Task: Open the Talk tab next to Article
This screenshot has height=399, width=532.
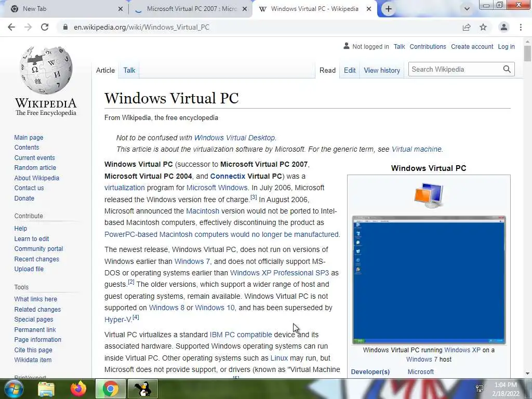Action: [x=129, y=70]
